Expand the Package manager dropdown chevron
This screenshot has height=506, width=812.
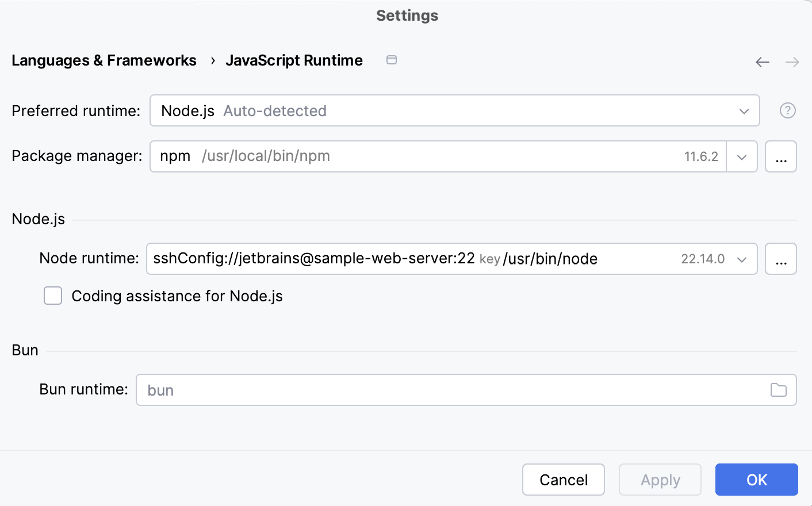click(x=742, y=156)
